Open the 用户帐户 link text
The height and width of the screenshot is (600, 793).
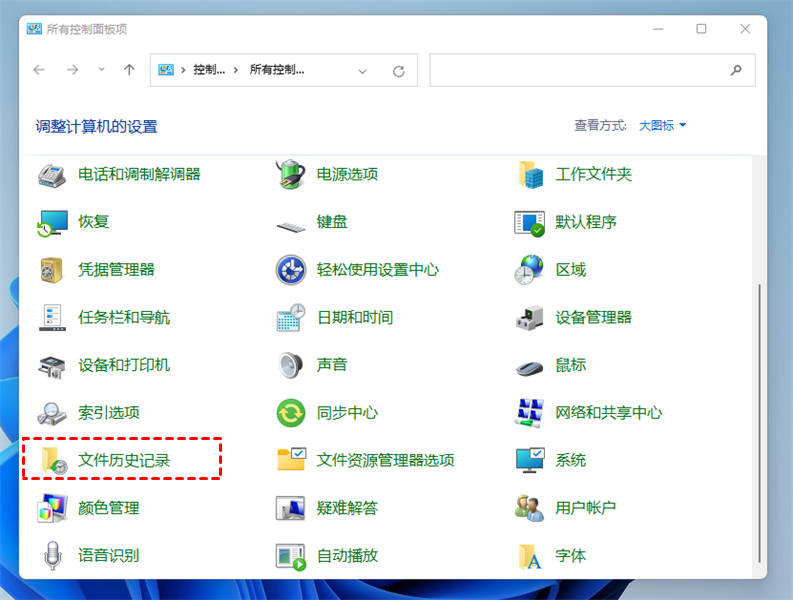tap(586, 508)
